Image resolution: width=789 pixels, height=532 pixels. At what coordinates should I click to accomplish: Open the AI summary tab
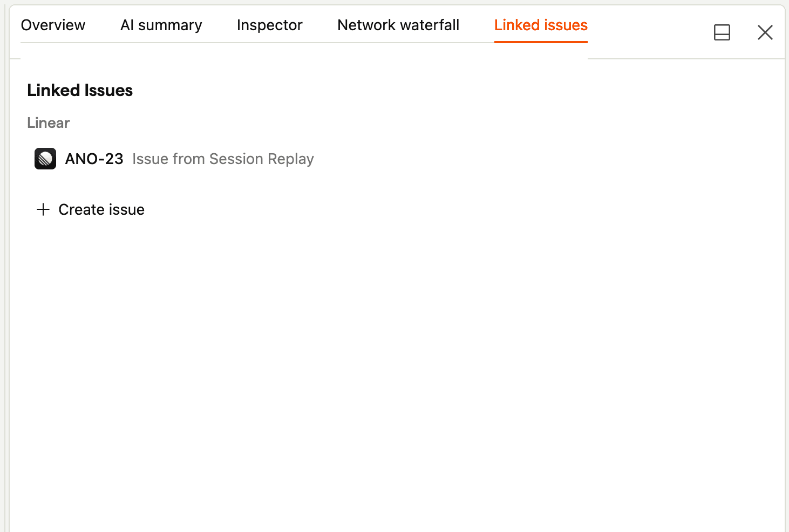(x=161, y=25)
